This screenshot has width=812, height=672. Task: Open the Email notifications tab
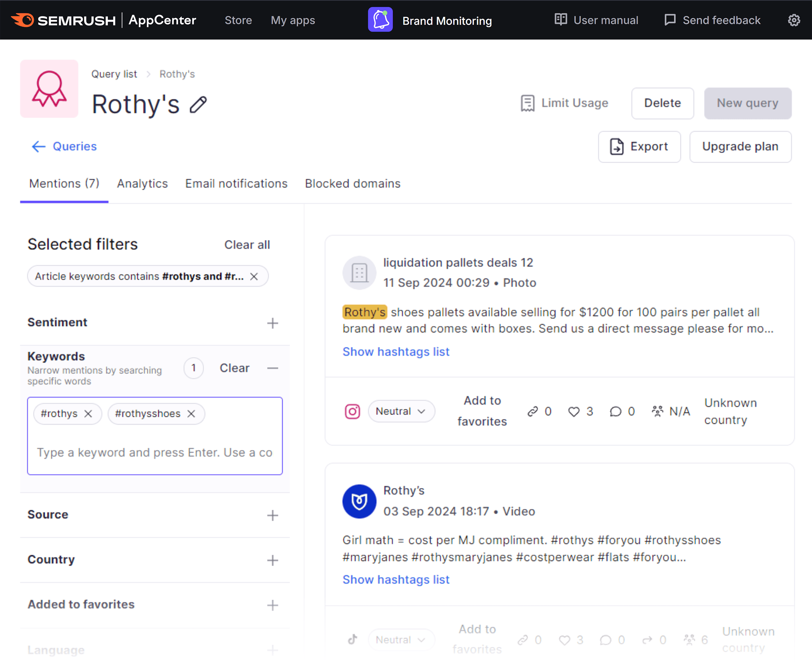pos(236,183)
